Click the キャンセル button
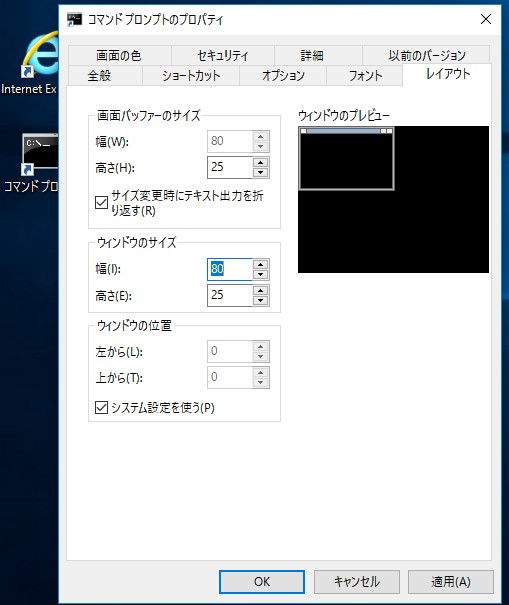The width and height of the screenshot is (509, 605). click(x=356, y=581)
